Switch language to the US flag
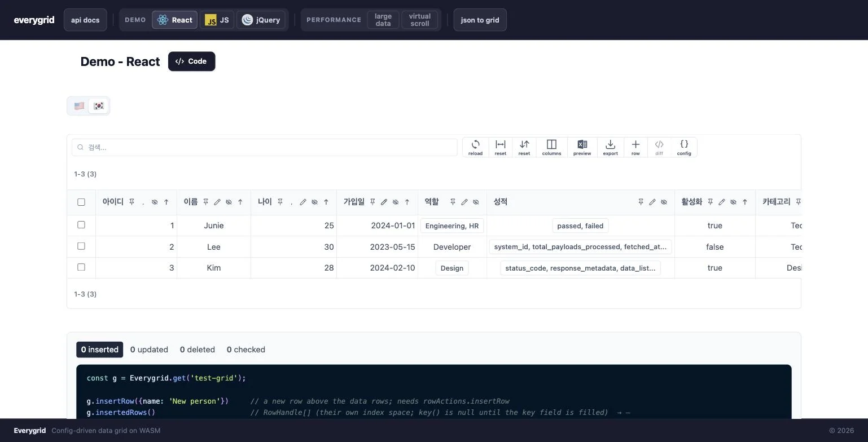The width and height of the screenshot is (868, 442). coord(79,106)
